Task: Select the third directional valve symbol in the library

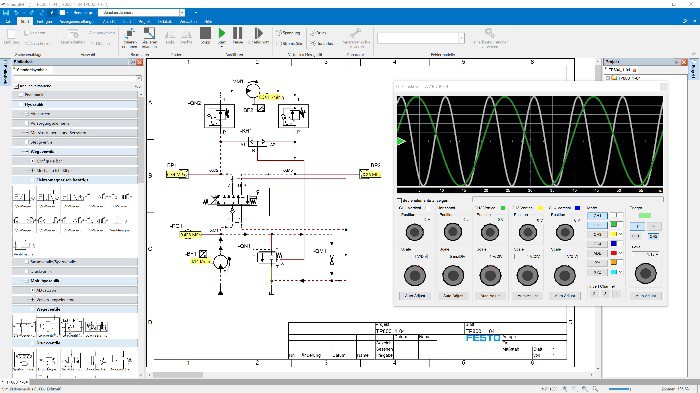Action: click(71, 197)
